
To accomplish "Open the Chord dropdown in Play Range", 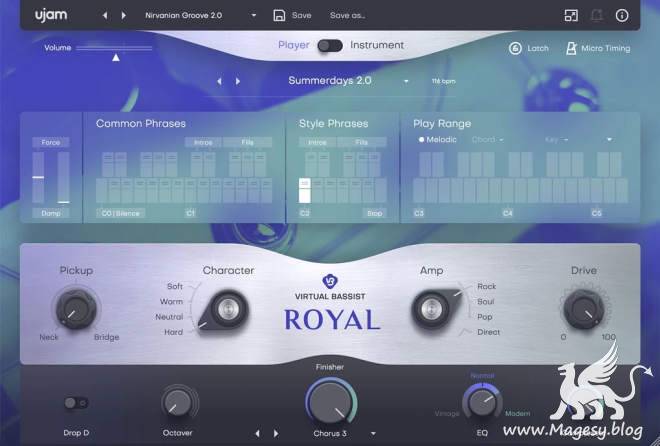I will [487, 140].
